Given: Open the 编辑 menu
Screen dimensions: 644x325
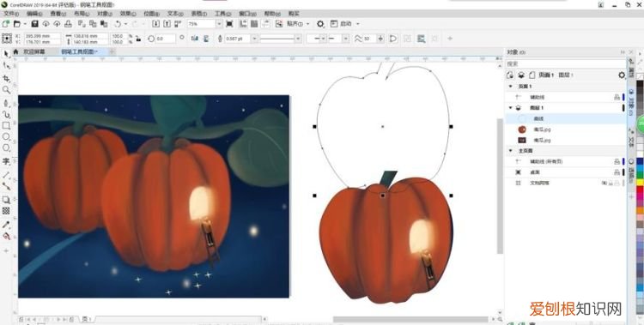Looking at the screenshot, I should 34,14.
